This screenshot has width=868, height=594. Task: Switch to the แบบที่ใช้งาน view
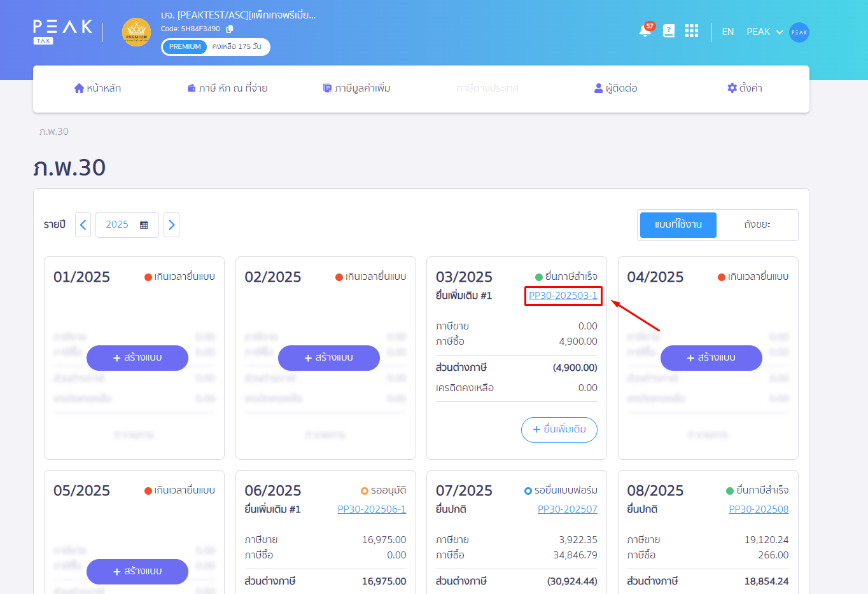[678, 225]
